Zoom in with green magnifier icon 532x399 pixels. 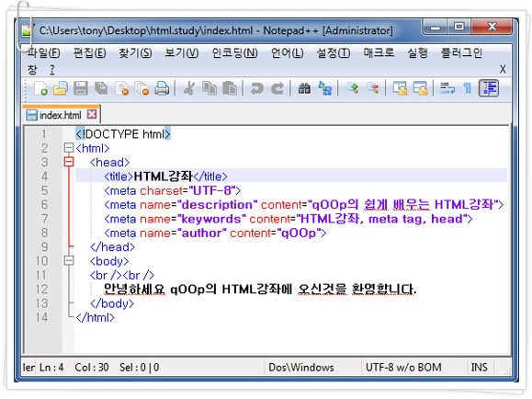[x=352, y=88]
